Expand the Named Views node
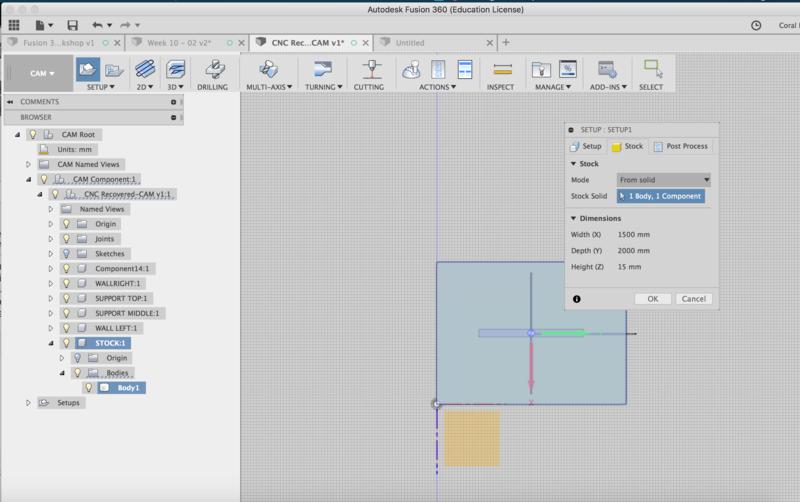800x502 pixels. click(51, 209)
